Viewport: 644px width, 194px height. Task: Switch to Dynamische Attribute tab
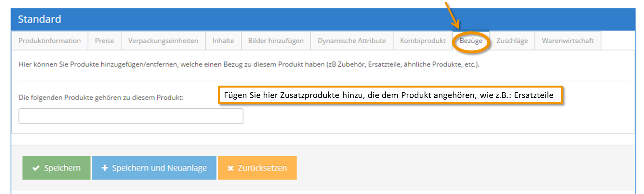(352, 41)
